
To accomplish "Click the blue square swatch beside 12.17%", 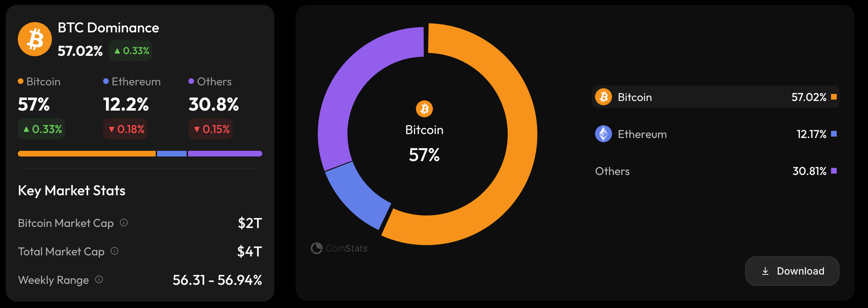I will (834, 134).
